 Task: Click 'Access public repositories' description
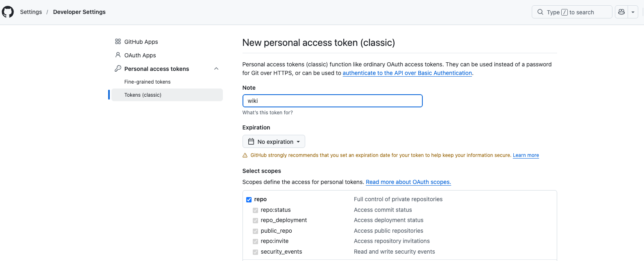coord(389,231)
